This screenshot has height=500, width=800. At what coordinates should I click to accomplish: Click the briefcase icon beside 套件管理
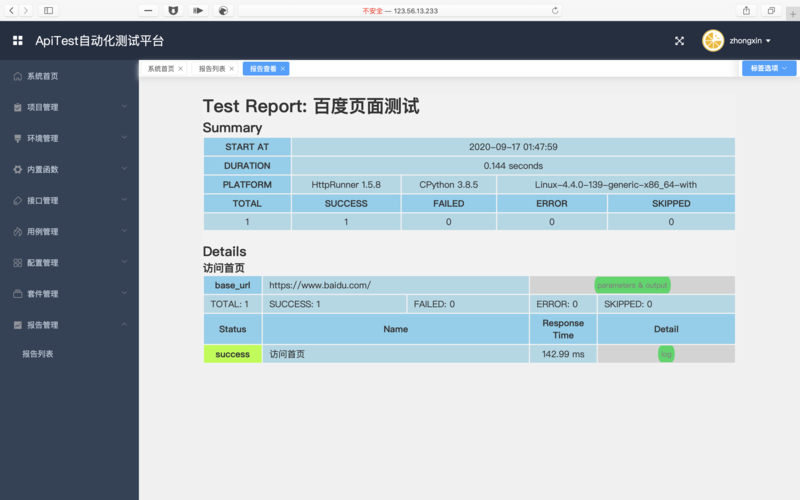[x=17, y=294]
